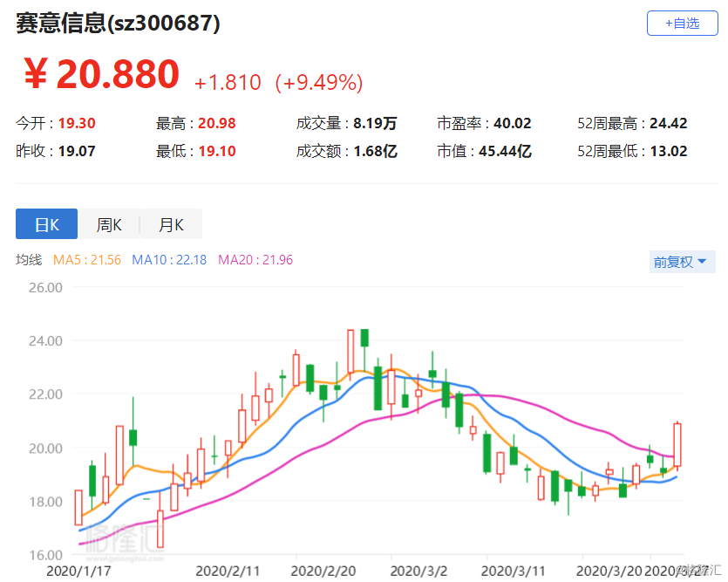Click the +9.49% change percentage
The height and width of the screenshot is (582, 728).
coord(318,83)
